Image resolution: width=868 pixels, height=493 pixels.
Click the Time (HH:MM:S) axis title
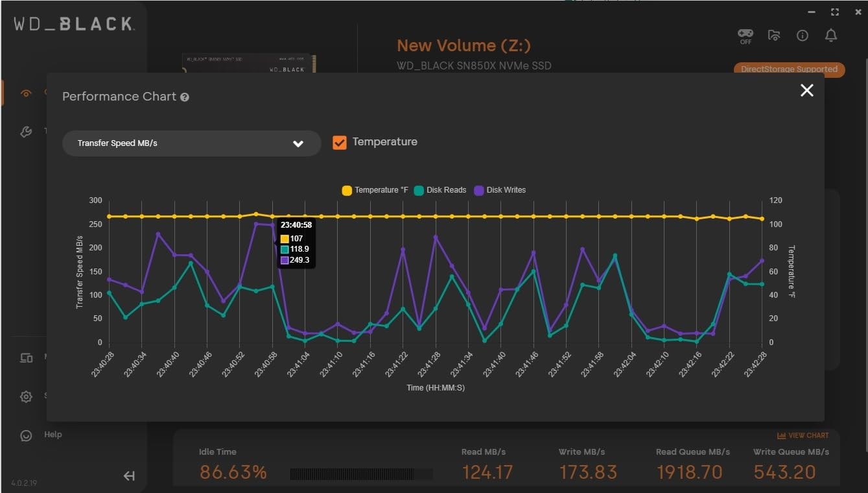click(436, 388)
